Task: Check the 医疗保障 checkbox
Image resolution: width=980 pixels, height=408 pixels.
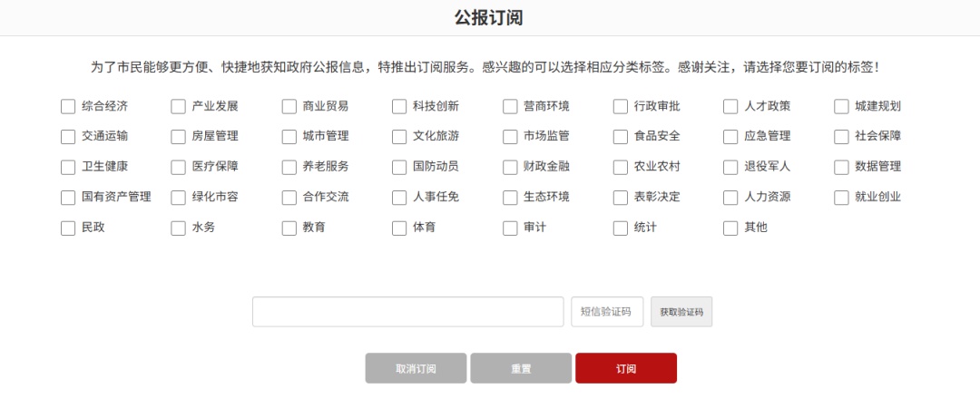Action: click(x=179, y=167)
